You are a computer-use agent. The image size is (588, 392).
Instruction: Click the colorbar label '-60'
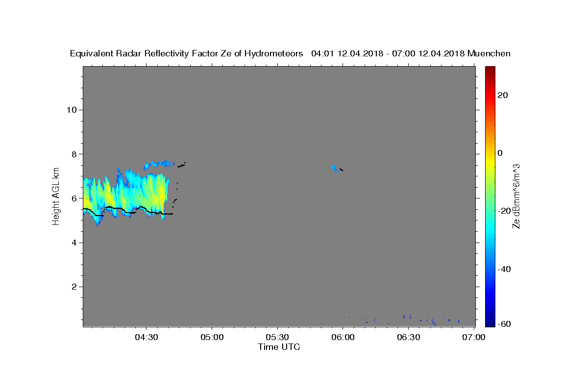(x=504, y=324)
